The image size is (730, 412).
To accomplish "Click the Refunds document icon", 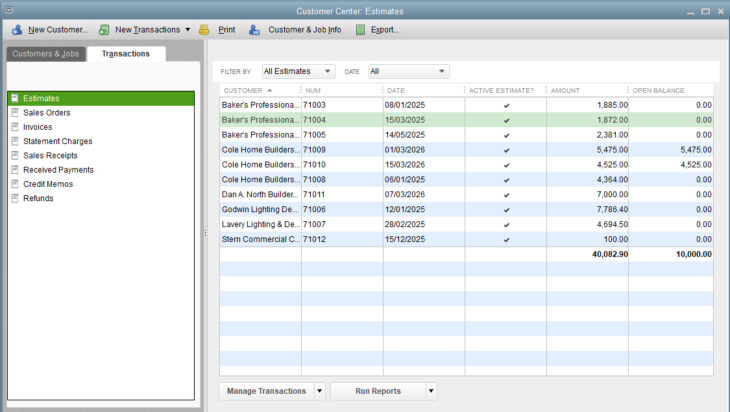I will (x=15, y=198).
